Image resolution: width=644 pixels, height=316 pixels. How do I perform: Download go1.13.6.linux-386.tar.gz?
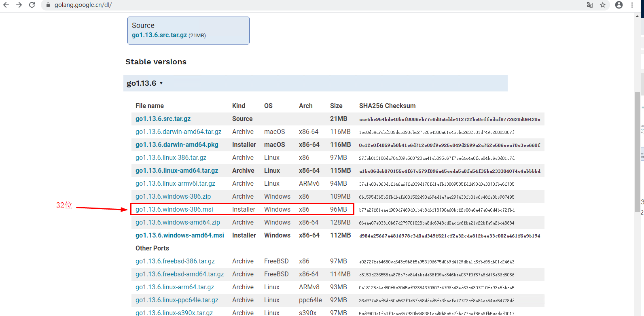pyautogui.click(x=171, y=157)
